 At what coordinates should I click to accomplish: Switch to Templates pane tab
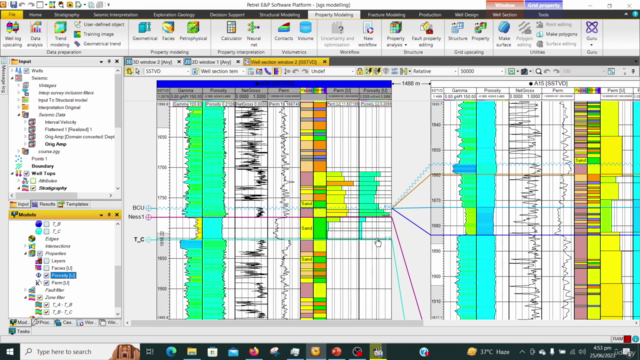pyautogui.click(x=73, y=204)
